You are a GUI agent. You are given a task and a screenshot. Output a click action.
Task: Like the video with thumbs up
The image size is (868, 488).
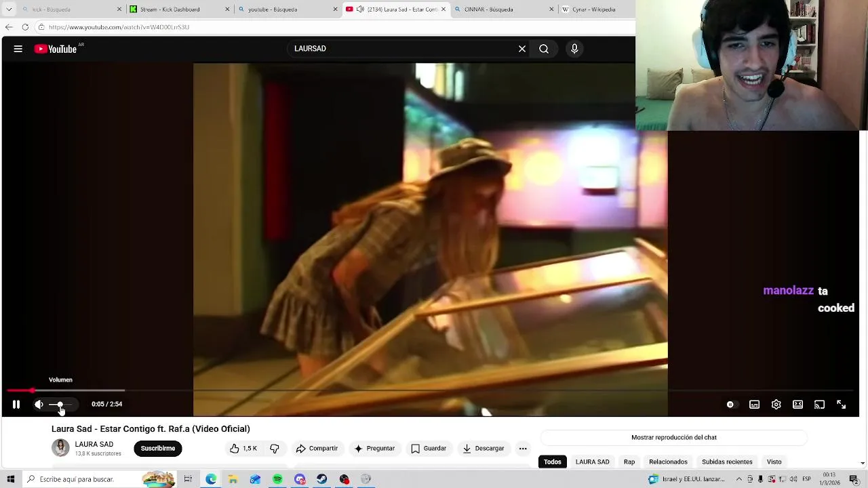[243, 449]
